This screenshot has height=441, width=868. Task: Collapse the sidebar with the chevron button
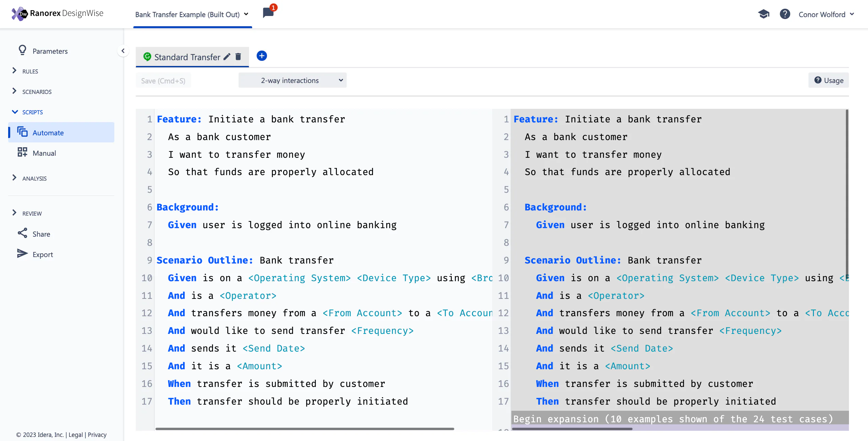[x=123, y=51]
